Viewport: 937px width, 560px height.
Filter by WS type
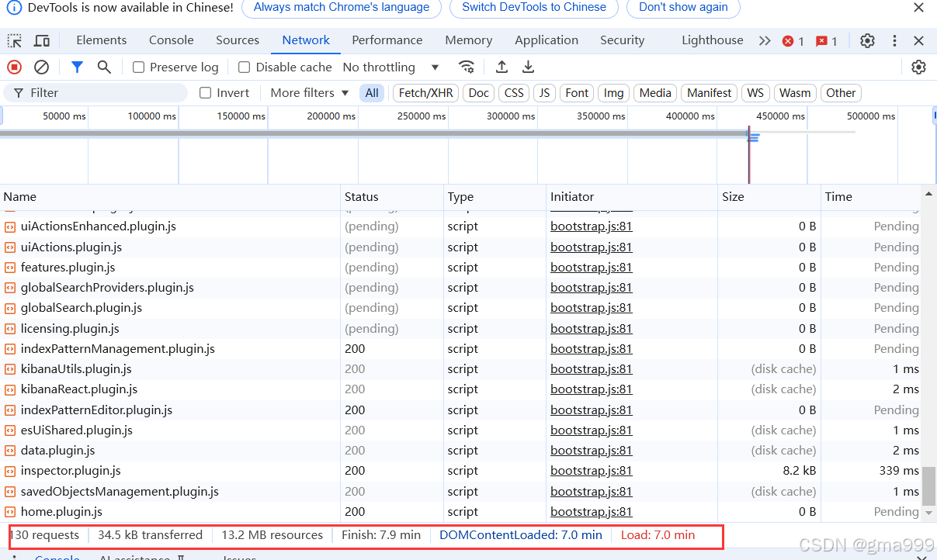coord(755,93)
